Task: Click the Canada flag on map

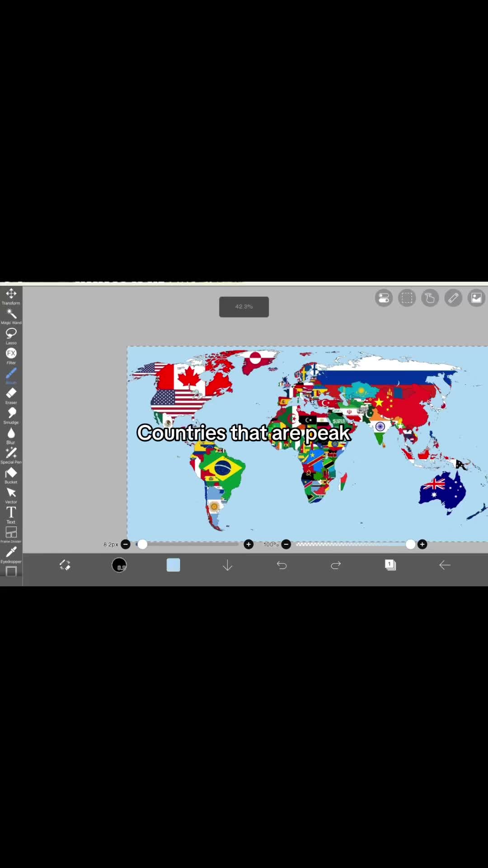Action: 190,376
